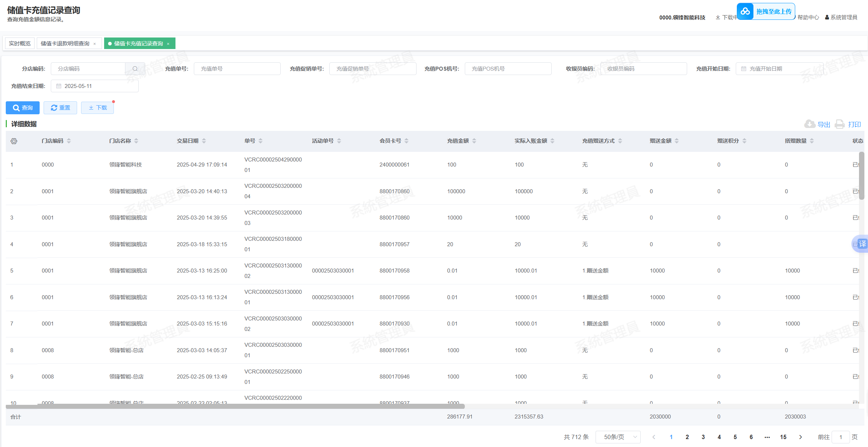Go to next page with right chevron

[801, 437]
